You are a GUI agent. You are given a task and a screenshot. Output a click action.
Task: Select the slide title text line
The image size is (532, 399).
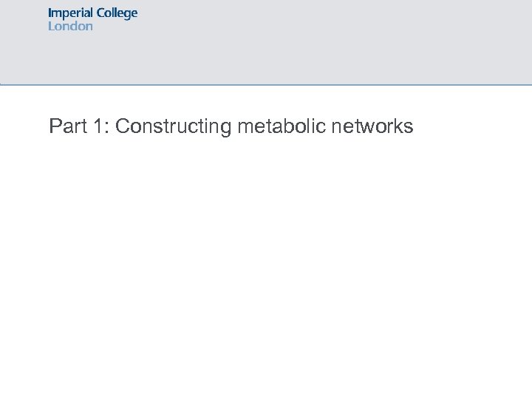tap(231, 127)
